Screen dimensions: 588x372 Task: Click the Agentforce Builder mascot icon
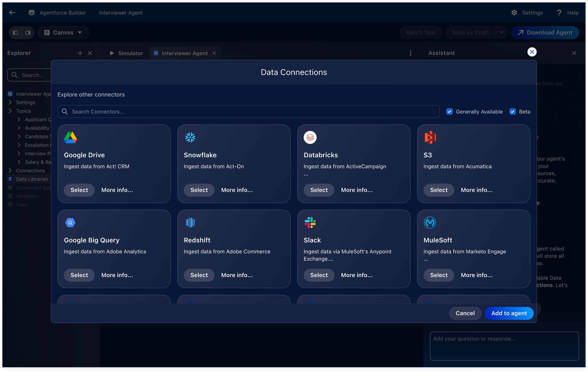tap(32, 13)
